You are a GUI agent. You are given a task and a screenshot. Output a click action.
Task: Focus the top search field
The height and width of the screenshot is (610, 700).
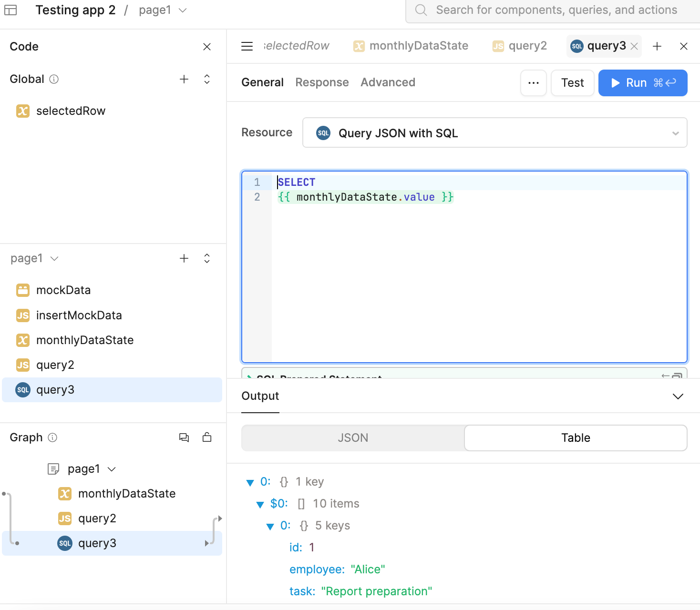pos(556,10)
